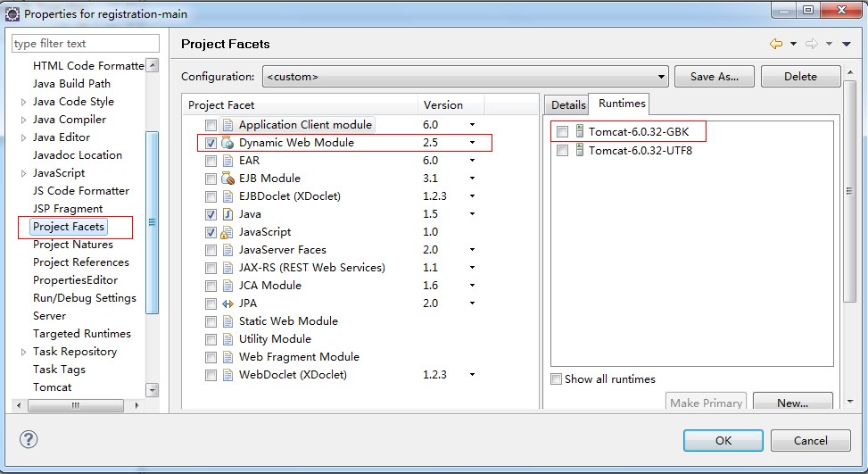868x474 pixels.
Task: Enable the Tomcat-6.0.32-GBK runtime checkbox
Action: pos(562,132)
